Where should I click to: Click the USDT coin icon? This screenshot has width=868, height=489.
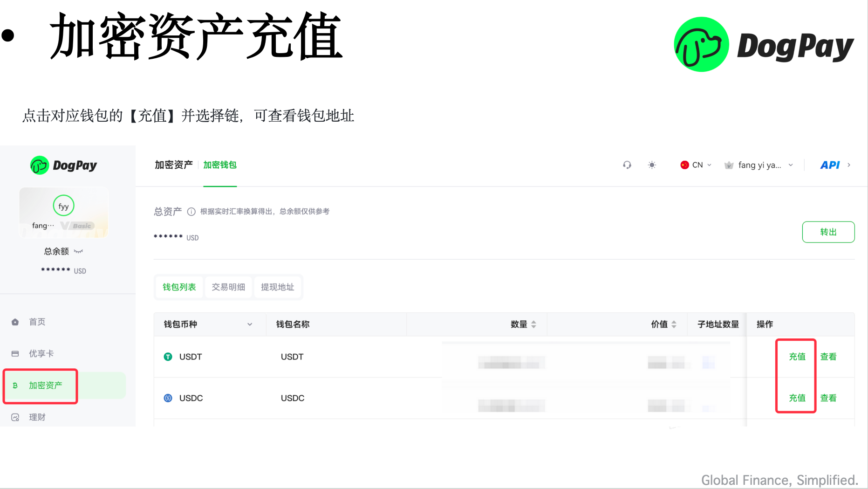pyautogui.click(x=168, y=357)
